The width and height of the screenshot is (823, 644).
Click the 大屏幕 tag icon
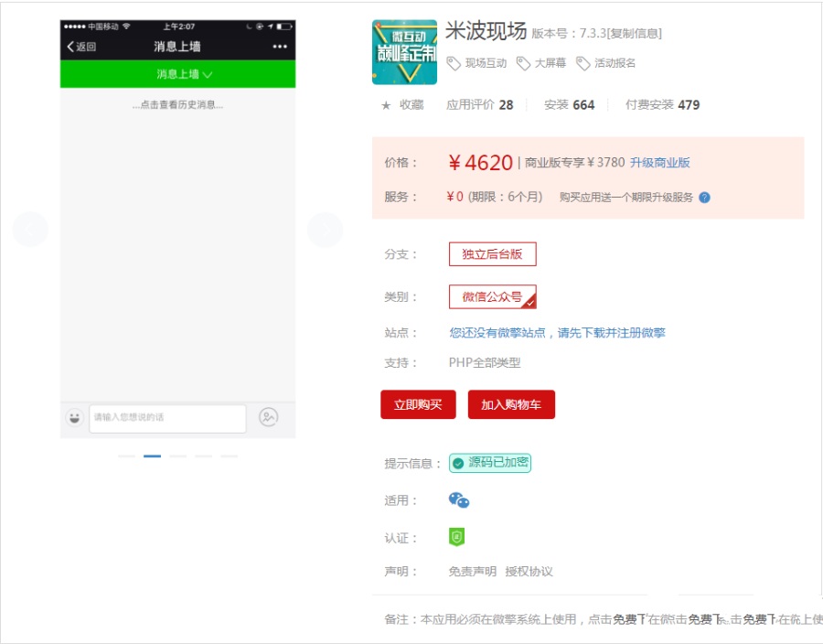pyautogui.click(x=523, y=61)
